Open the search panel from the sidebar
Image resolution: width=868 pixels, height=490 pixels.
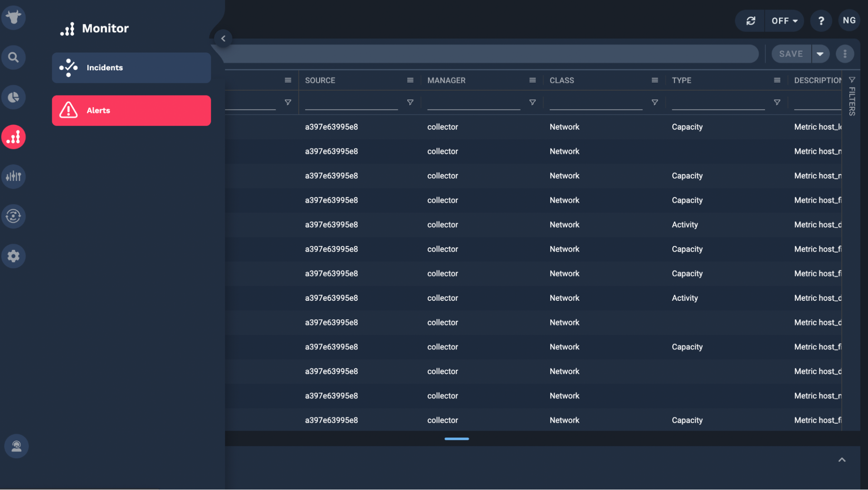[13, 57]
